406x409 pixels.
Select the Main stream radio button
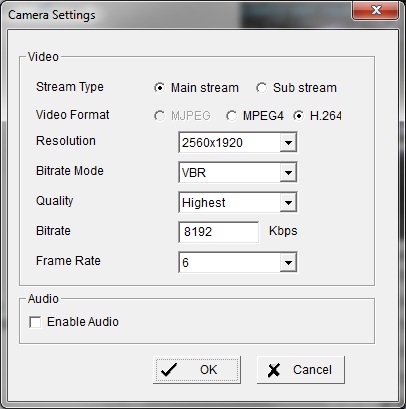(x=160, y=88)
